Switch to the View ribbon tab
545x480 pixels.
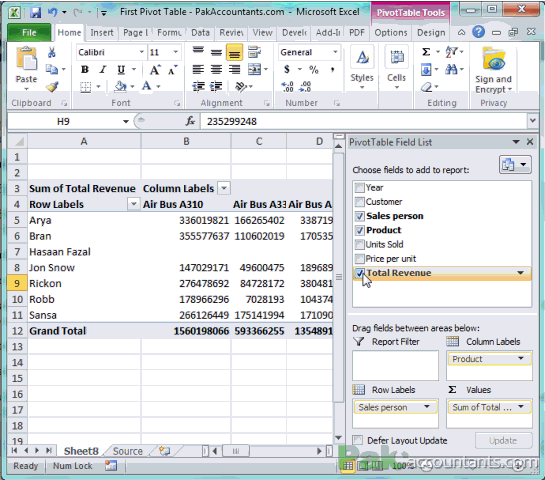click(x=262, y=33)
